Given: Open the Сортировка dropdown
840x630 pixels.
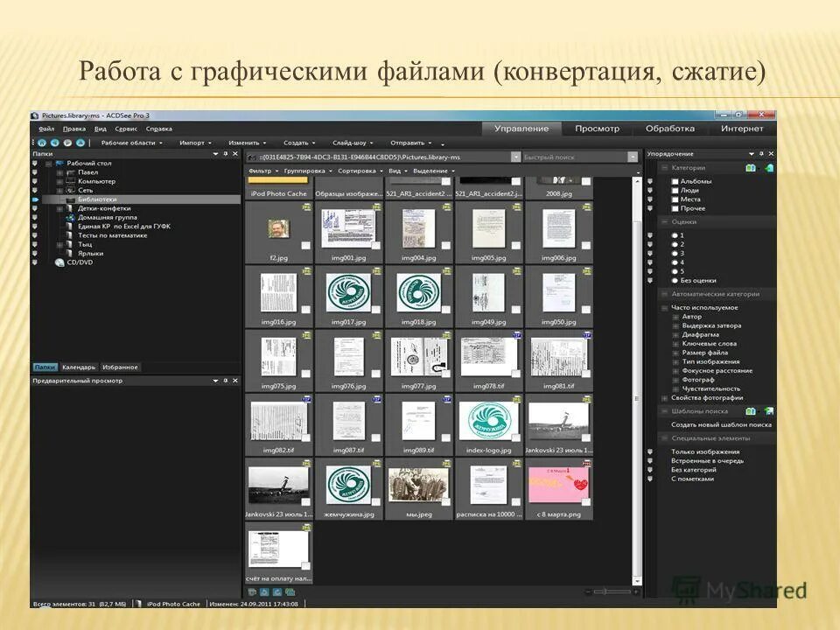Looking at the screenshot, I should coord(357,170).
